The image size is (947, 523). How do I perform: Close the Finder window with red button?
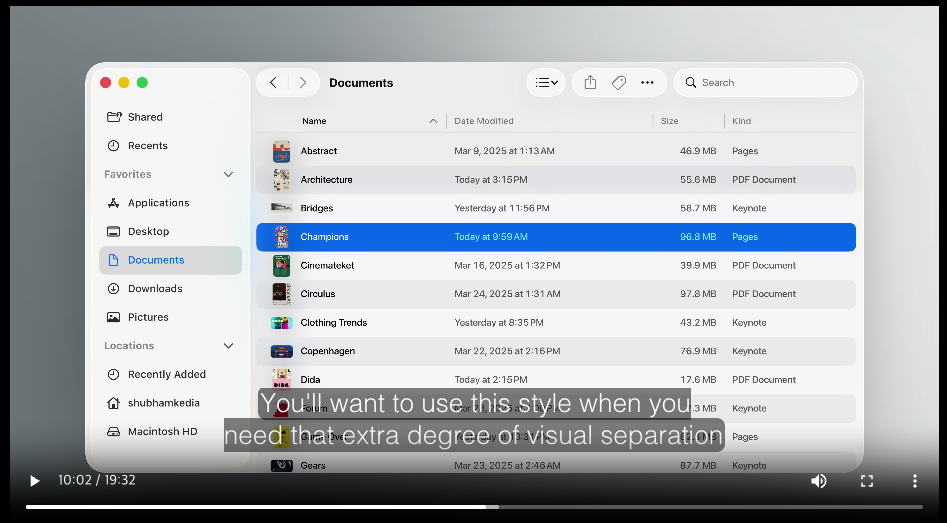coord(105,83)
